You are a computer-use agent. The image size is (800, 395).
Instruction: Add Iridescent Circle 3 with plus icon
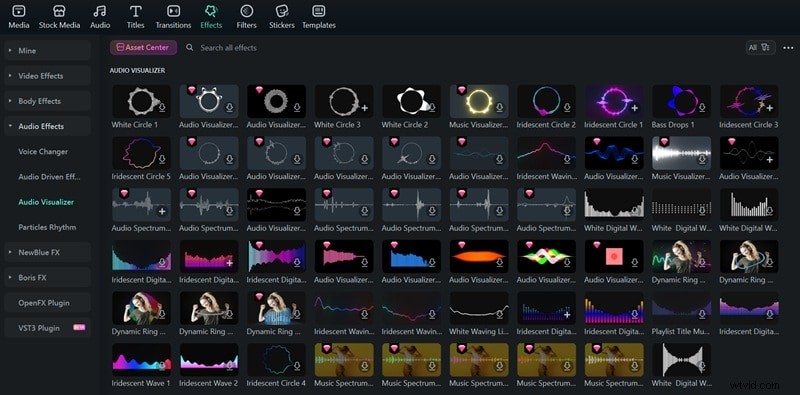click(769, 108)
